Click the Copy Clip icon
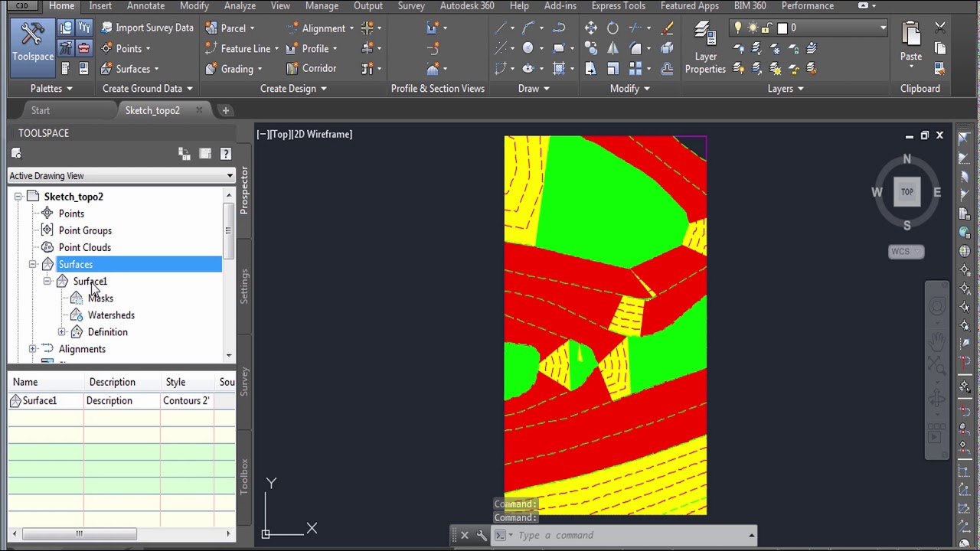 (x=940, y=48)
